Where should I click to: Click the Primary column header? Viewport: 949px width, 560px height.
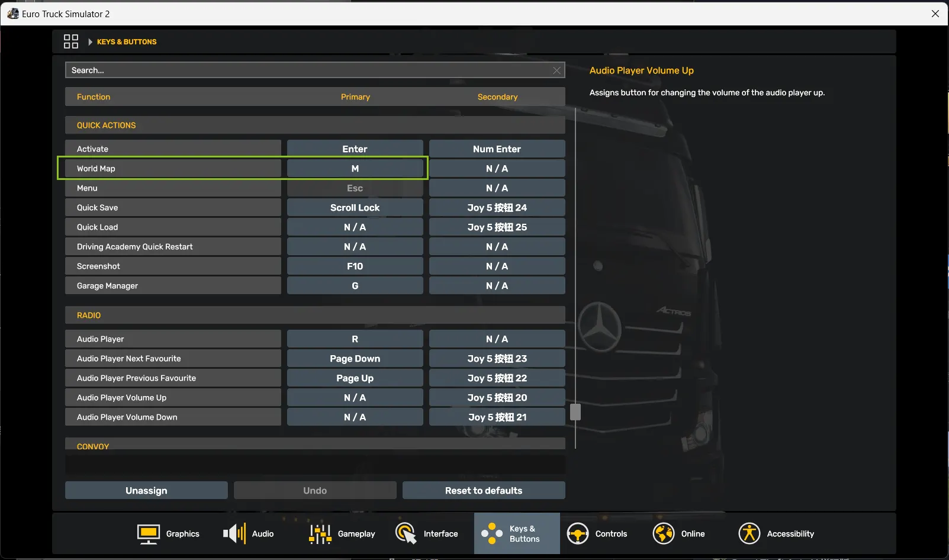(x=355, y=97)
